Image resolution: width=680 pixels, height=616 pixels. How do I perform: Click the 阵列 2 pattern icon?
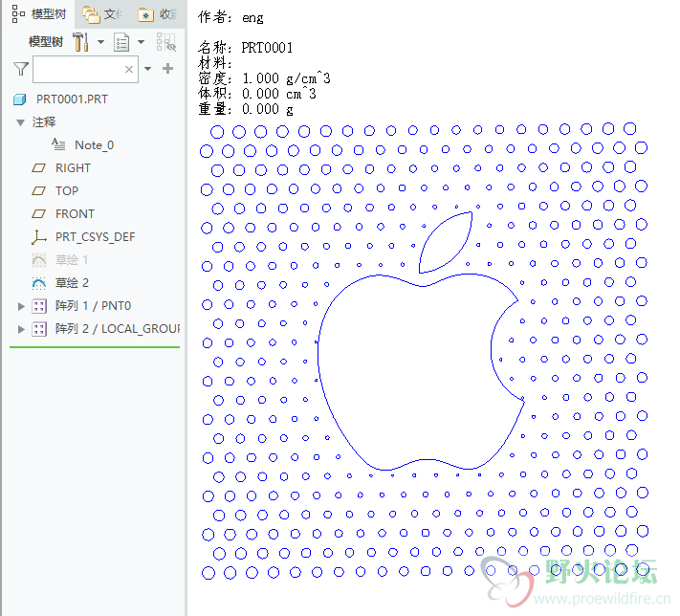[x=39, y=329]
